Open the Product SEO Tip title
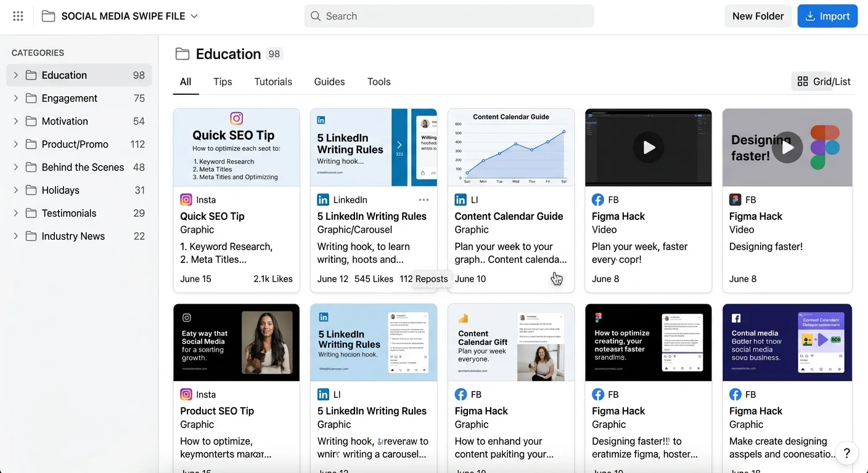The image size is (868, 473). click(217, 411)
